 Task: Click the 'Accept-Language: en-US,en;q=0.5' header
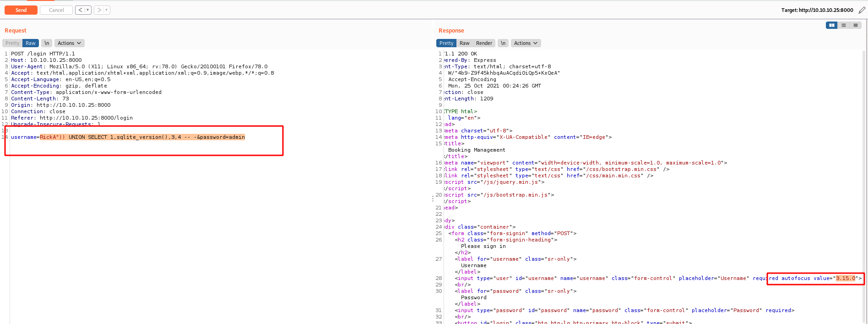[61, 79]
